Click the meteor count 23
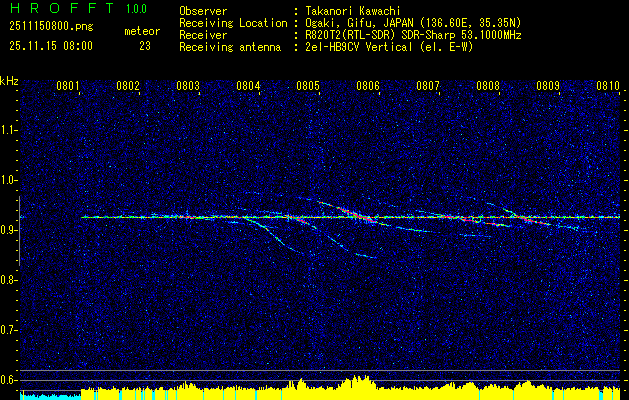Screen dimensions: 629x400 click(x=145, y=46)
